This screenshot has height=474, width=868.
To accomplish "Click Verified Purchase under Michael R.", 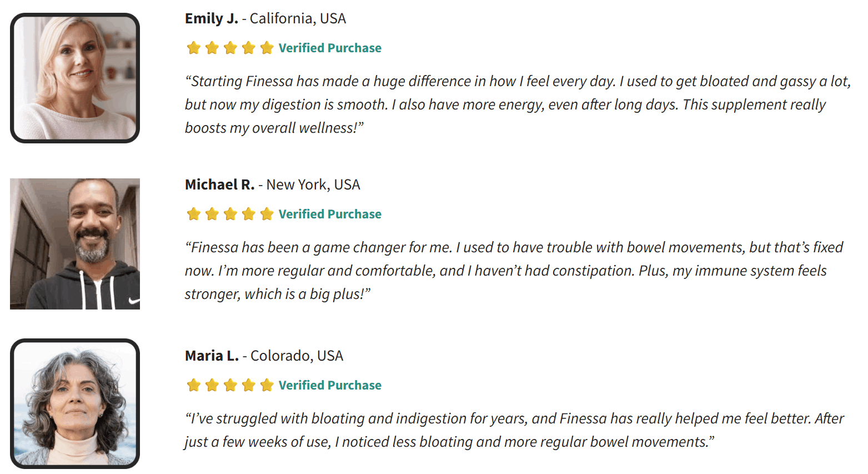I will (x=330, y=214).
